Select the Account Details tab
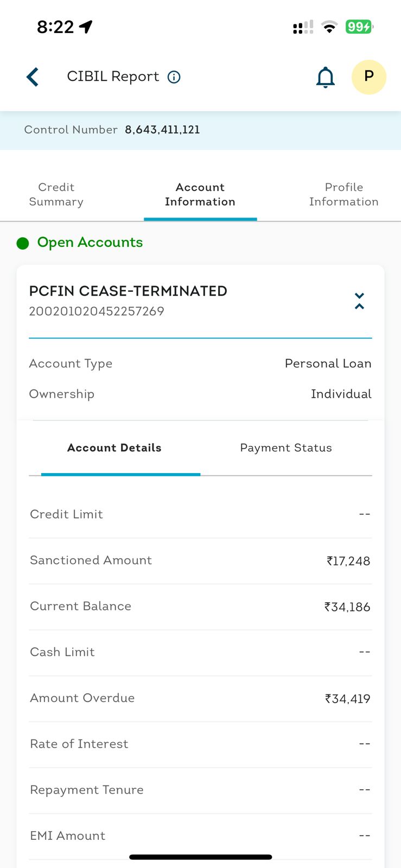Image resolution: width=401 pixels, height=868 pixels. point(114,448)
